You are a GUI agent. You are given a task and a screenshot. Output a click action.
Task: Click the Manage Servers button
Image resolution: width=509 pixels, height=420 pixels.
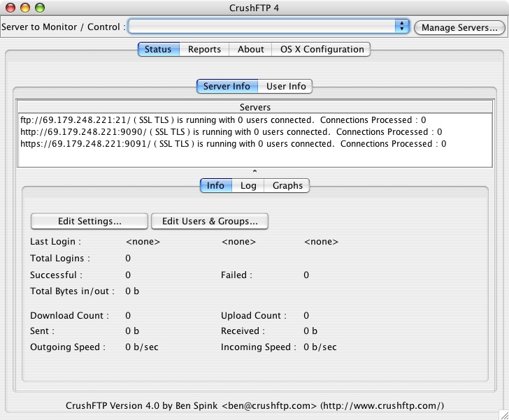coord(459,27)
